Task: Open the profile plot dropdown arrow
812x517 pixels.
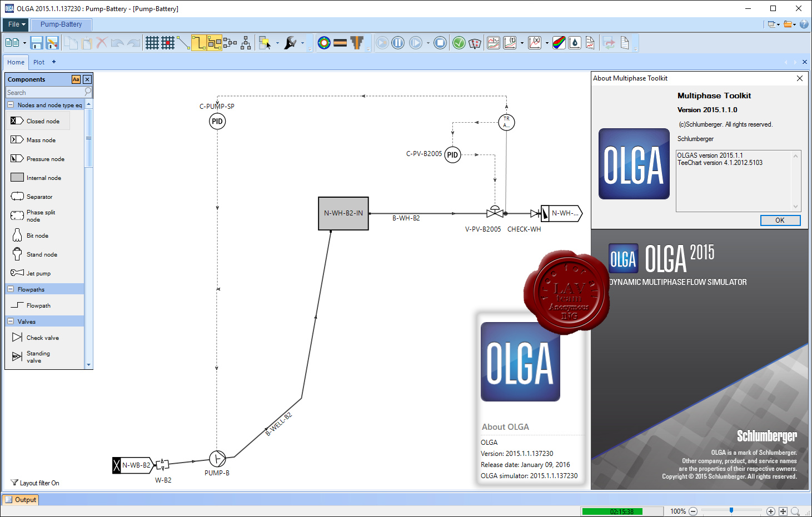Action: pyautogui.click(x=547, y=43)
